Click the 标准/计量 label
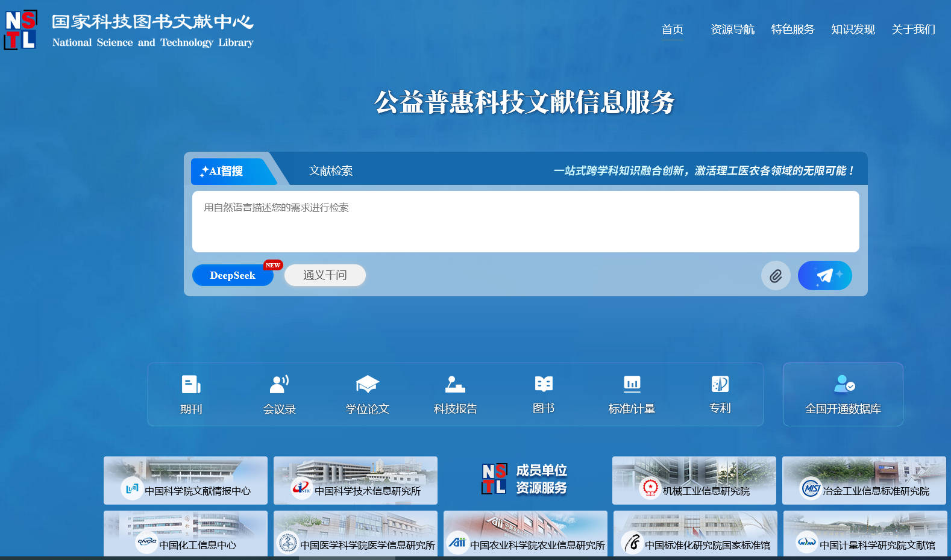This screenshot has height=560, width=951. [x=632, y=409]
